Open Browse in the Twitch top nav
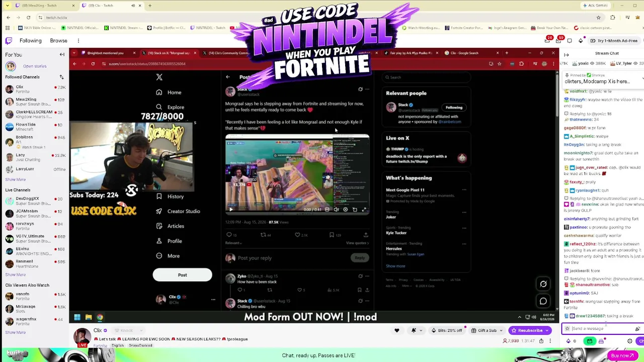Image resolution: width=644 pixels, height=362 pixels. click(x=58, y=41)
